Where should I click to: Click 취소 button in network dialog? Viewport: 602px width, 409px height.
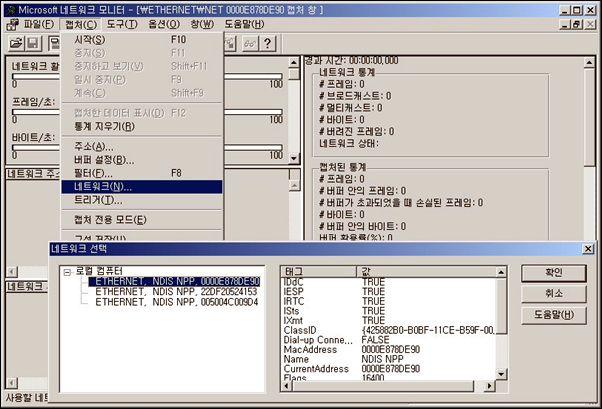pos(554,294)
